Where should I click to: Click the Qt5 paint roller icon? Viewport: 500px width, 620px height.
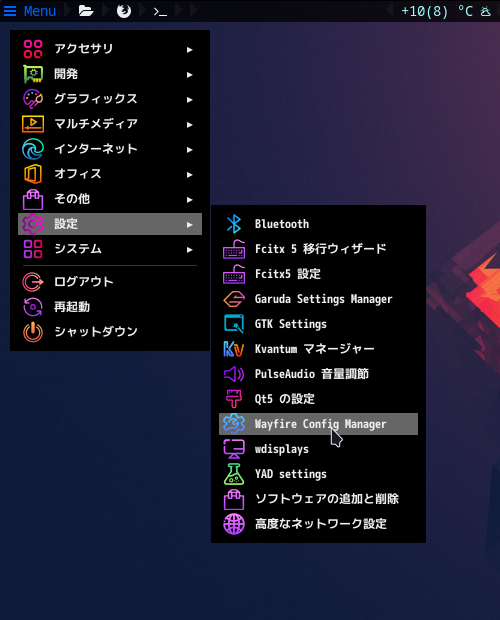[x=234, y=399]
